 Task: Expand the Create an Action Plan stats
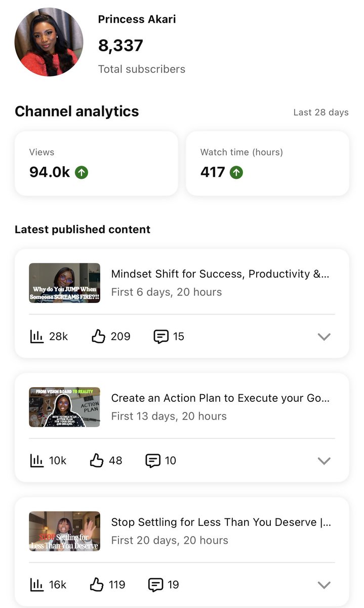(x=324, y=461)
